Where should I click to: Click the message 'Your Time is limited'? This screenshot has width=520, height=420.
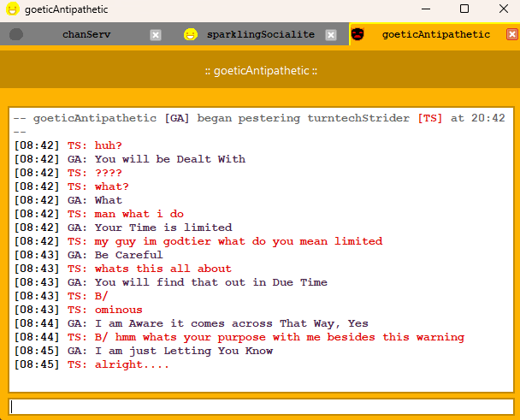coord(163,228)
